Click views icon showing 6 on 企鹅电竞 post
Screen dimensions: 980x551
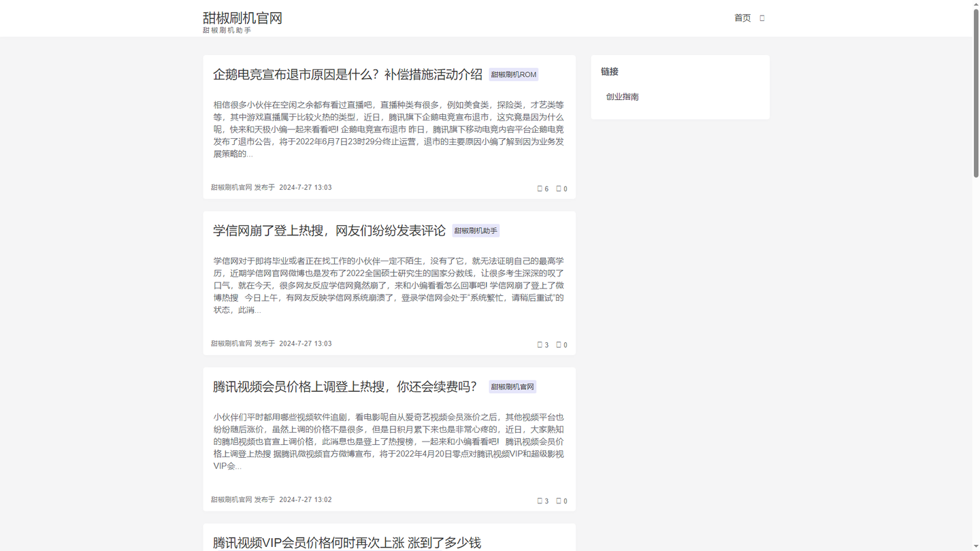tap(540, 189)
